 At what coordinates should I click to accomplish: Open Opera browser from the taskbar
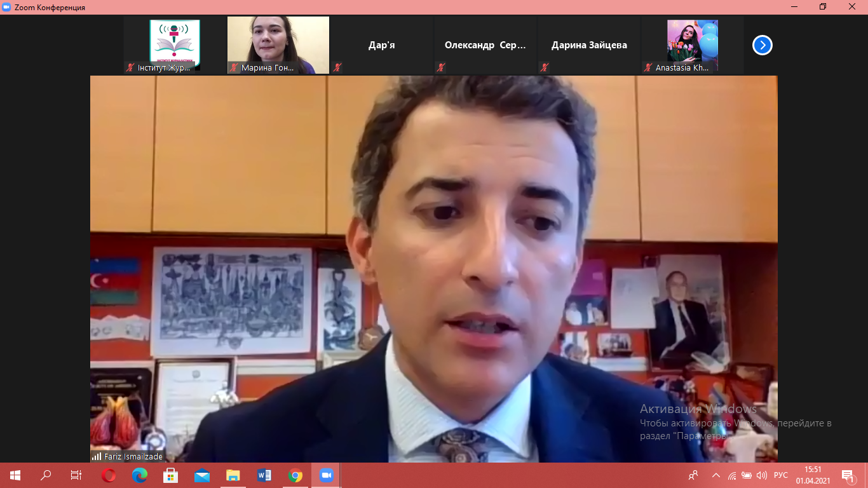point(109,475)
